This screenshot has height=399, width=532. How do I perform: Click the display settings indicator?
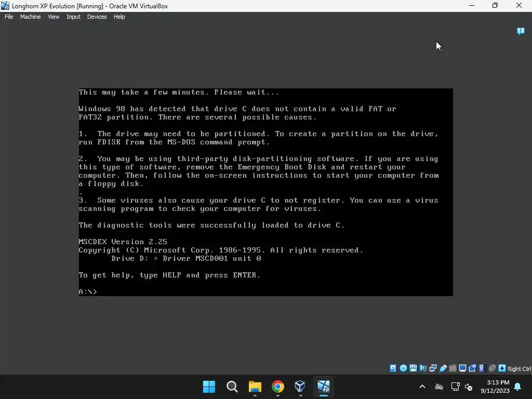tap(462, 368)
